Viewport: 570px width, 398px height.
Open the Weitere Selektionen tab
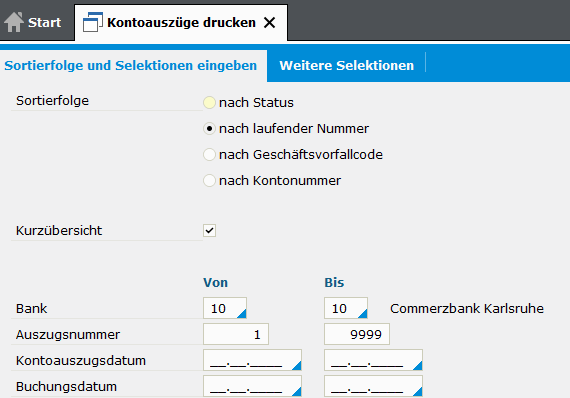[x=346, y=65]
